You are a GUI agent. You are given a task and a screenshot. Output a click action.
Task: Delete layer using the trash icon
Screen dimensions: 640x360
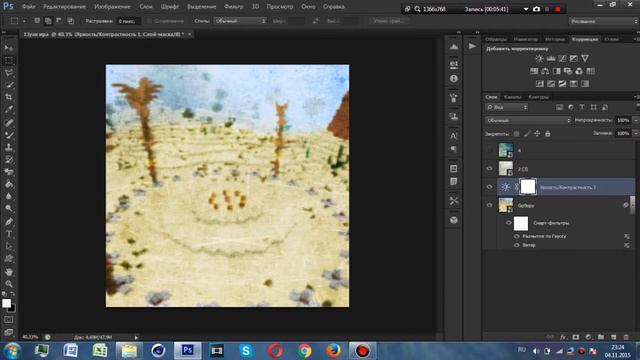pos(626,337)
